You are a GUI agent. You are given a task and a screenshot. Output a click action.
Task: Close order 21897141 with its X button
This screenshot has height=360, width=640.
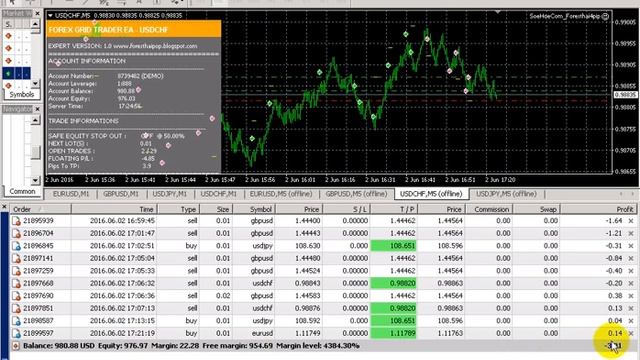631,258
